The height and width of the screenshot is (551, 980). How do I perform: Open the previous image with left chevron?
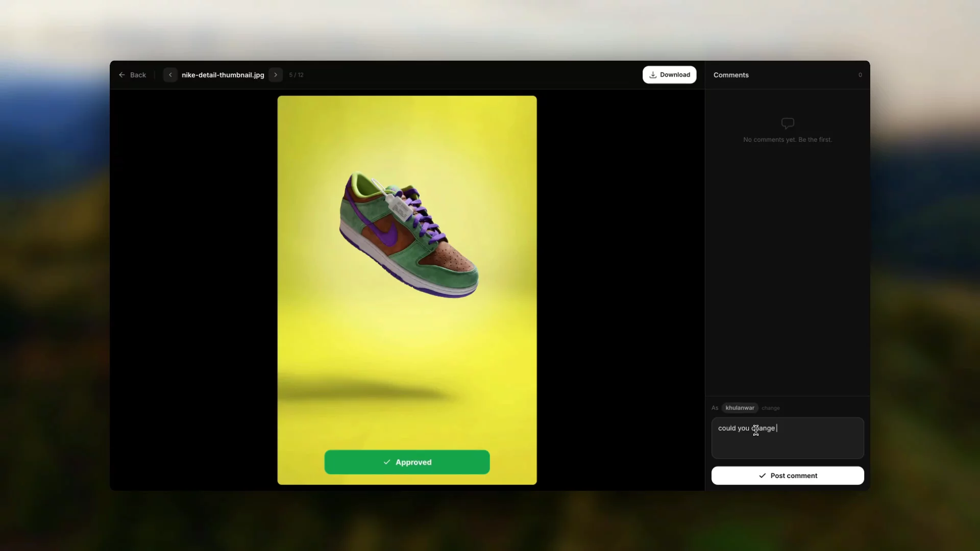pos(170,75)
